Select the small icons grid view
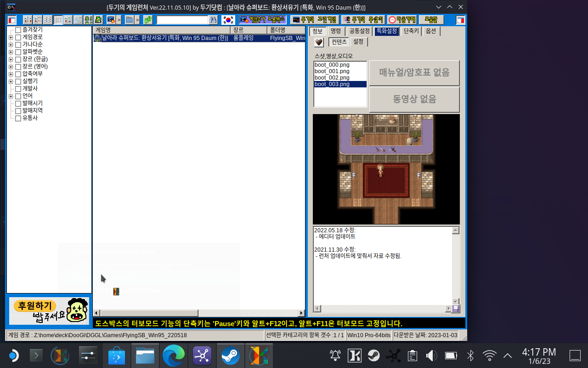588x368 pixels. 78,20
